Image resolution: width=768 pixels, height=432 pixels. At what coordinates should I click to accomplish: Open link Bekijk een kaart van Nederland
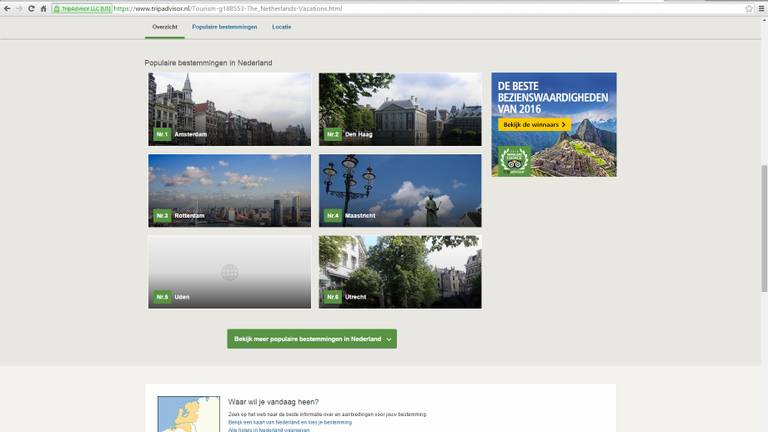[x=290, y=422]
